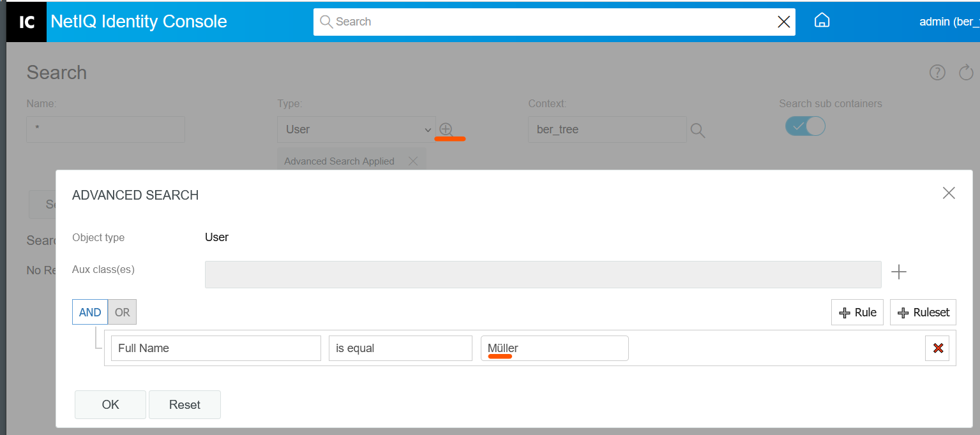Select the OR logic operator
Screen dimensions: 980x435
tap(122, 312)
